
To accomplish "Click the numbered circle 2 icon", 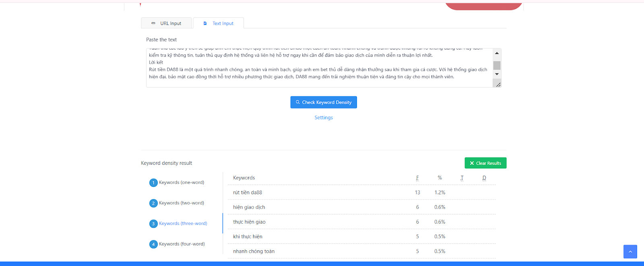I will coord(153,204).
